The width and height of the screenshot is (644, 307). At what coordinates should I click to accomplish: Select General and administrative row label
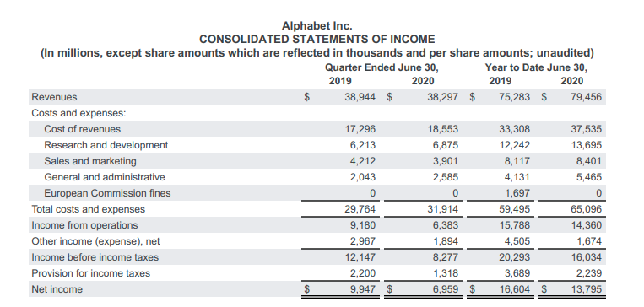[105, 177]
